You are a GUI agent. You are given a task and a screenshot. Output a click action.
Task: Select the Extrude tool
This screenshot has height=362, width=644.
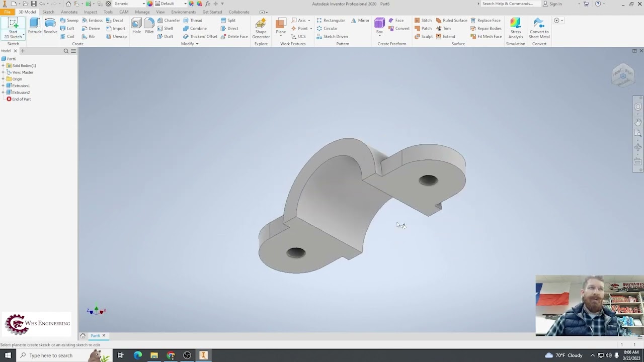[35, 26]
